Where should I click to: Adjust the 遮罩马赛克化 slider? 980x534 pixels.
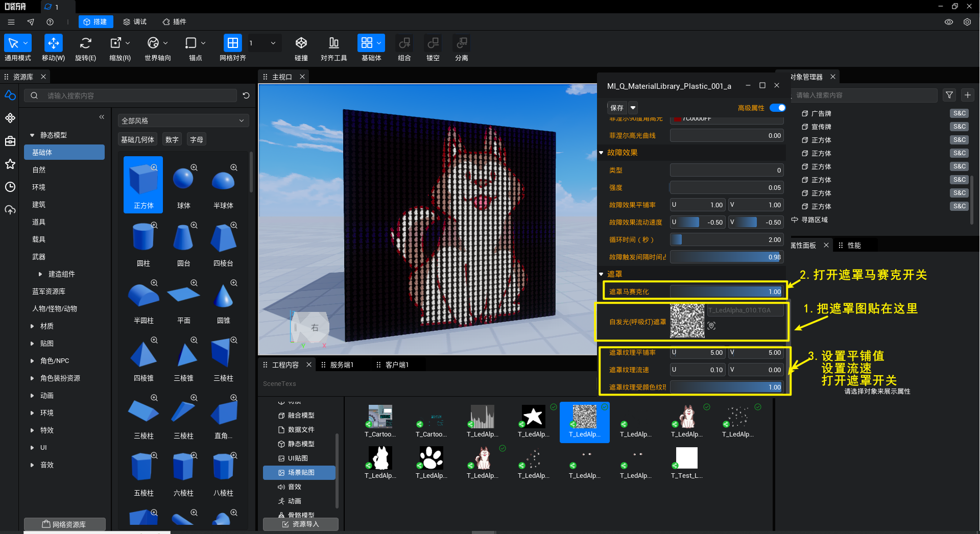(x=727, y=292)
